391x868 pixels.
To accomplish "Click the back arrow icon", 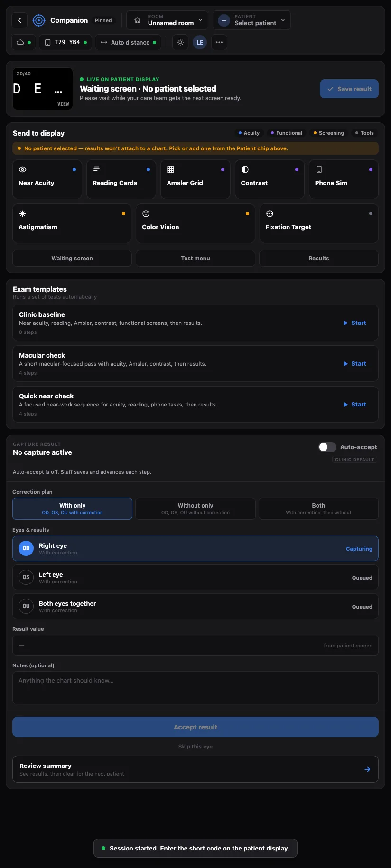I will coord(19,20).
